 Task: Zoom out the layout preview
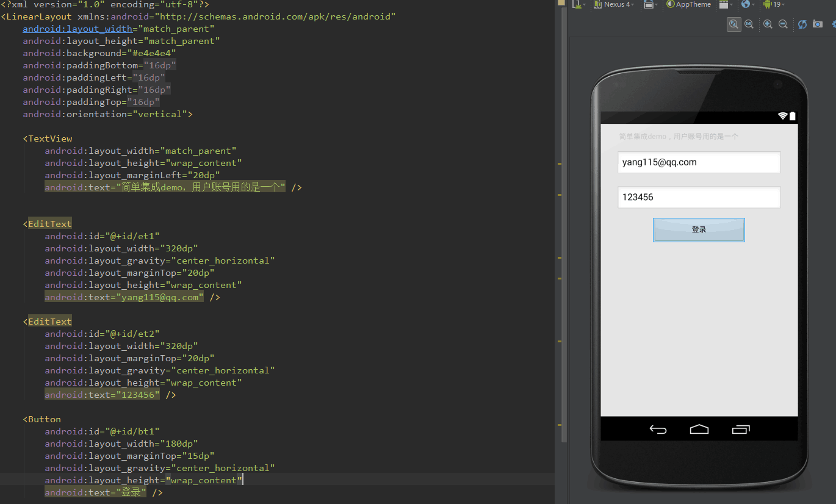pyautogui.click(x=783, y=24)
